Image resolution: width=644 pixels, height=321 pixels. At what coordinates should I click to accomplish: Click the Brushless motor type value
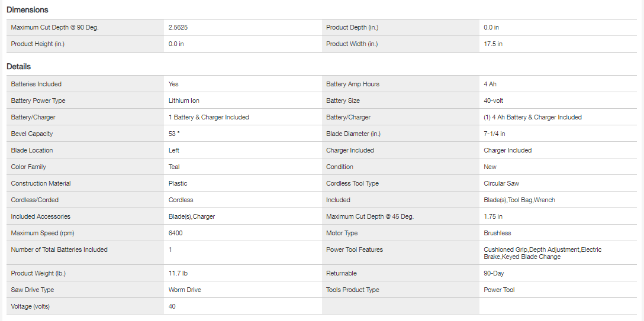(x=497, y=233)
